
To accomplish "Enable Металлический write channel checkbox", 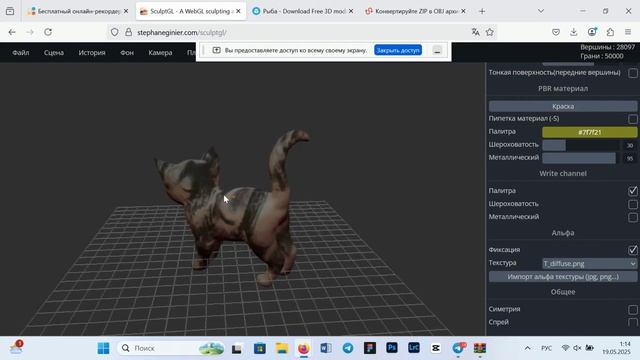I will pyautogui.click(x=633, y=217).
